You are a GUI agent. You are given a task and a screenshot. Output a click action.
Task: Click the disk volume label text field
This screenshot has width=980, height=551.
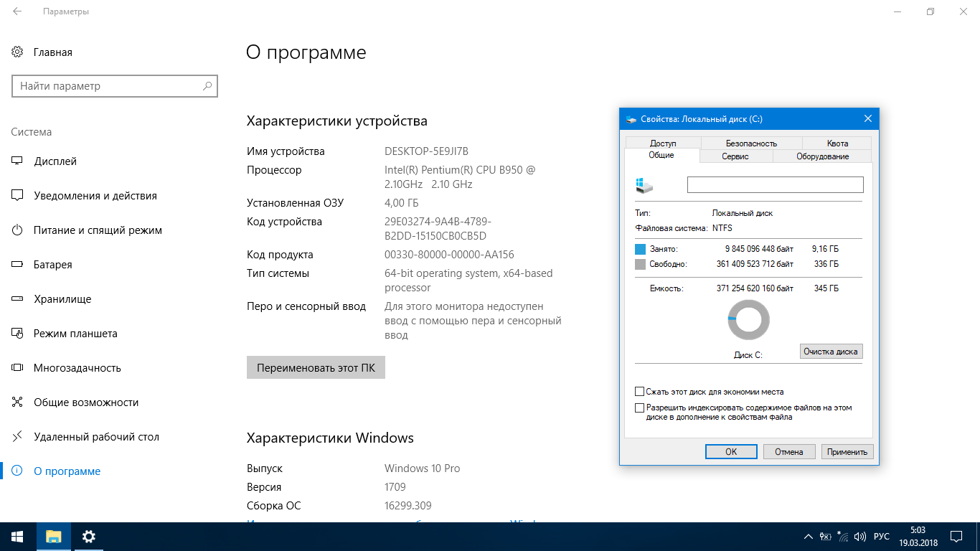click(775, 184)
